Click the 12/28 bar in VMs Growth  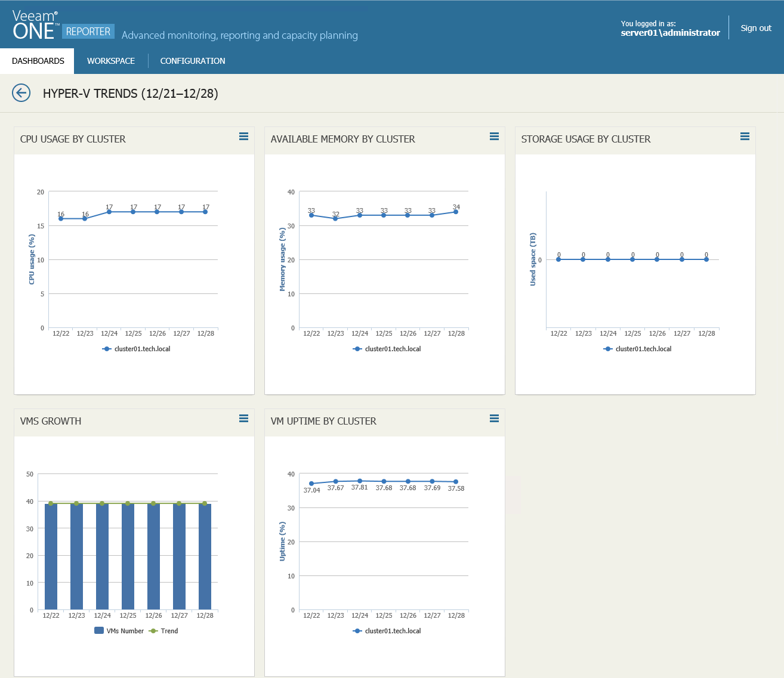click(x=205, y=556)
